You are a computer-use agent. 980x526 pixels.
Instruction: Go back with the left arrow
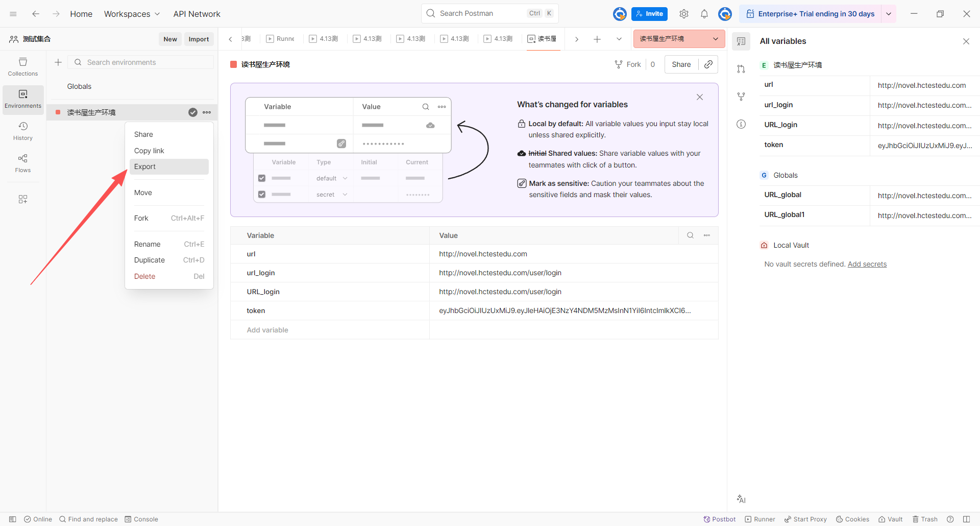(x=36, y=14)
